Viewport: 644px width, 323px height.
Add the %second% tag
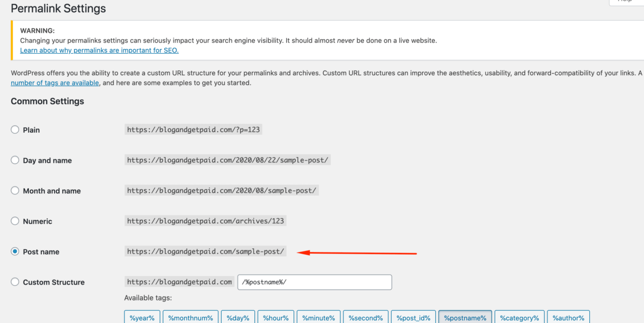pos(365,318)
